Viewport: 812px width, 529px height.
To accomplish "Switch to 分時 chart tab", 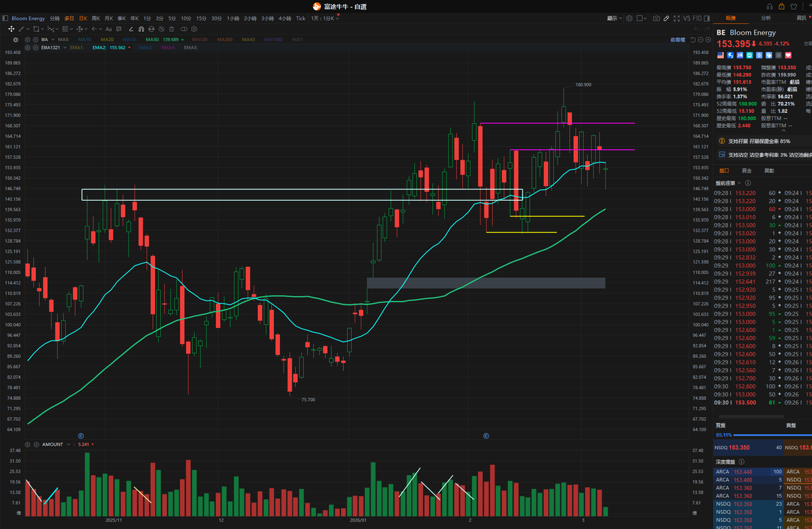I will (55, 18).
